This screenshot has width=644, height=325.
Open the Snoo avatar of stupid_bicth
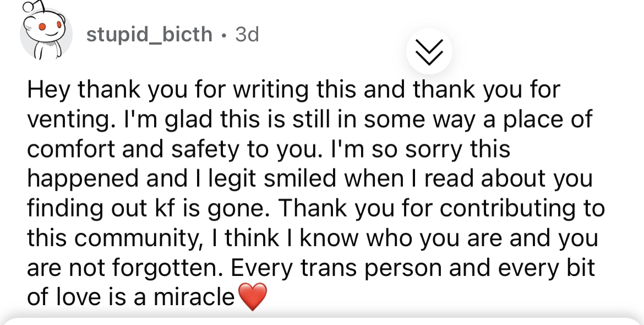coord(46,34)
